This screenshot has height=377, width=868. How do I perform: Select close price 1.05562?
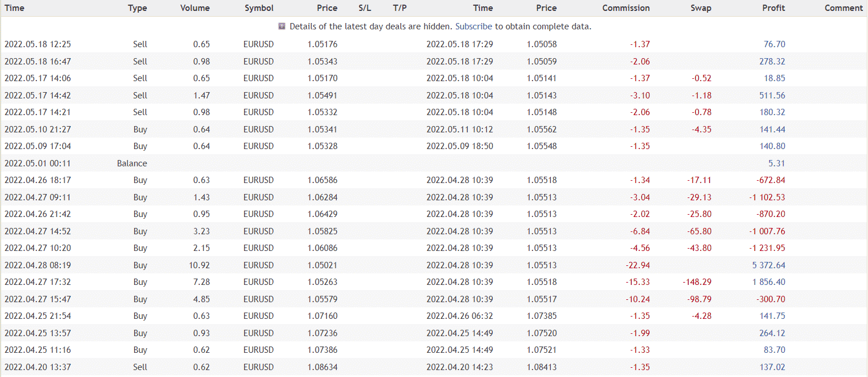[x=542, y=130]
